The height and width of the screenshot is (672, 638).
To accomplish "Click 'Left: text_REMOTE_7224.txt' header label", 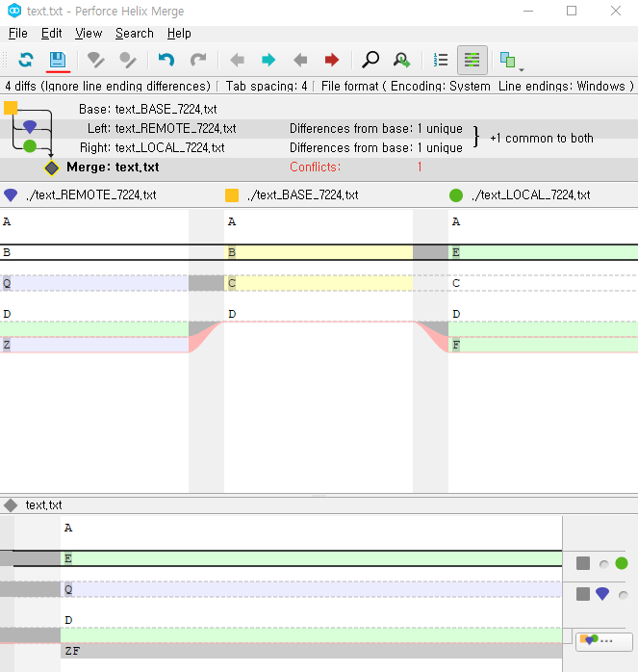I will point(162,128).
